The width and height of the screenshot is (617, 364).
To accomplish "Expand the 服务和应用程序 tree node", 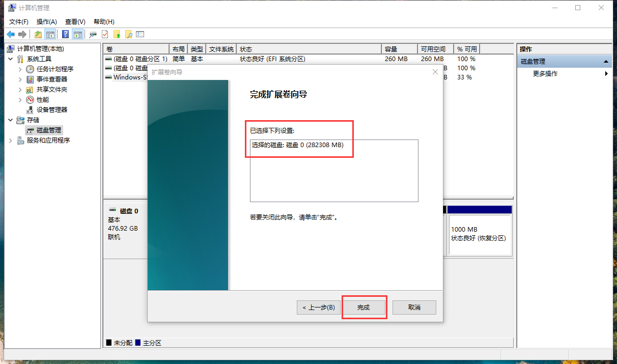I will (11, 141).
